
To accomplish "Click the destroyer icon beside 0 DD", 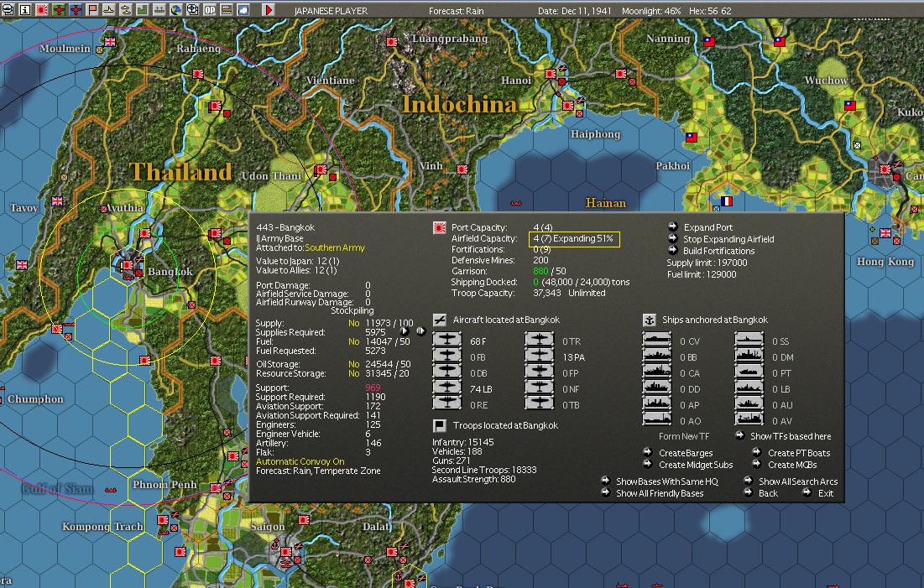I will (x=656, y=388).
